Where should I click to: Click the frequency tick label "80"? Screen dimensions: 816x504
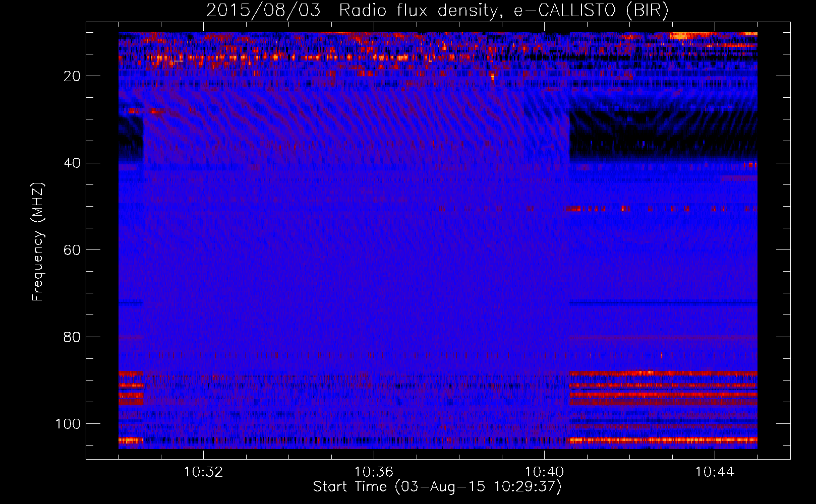point(73,337)
